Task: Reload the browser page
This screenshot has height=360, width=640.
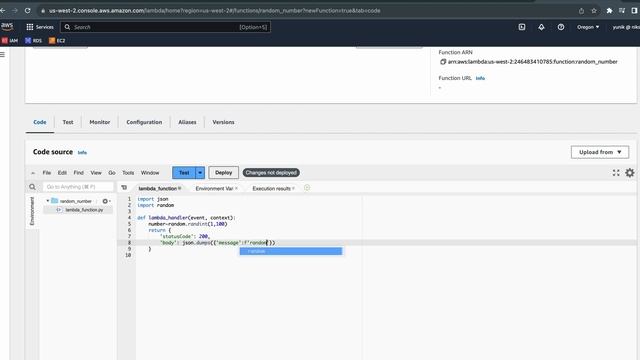Action: 27,11
